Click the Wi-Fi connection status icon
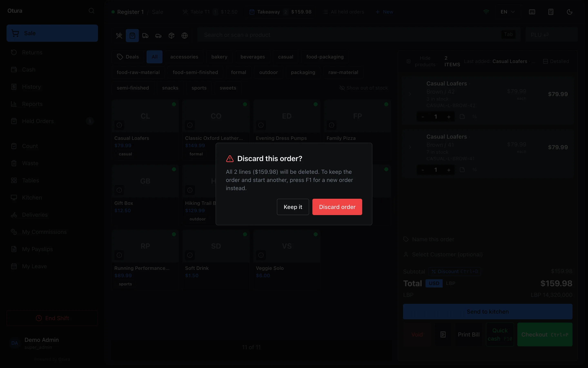 pyautogui.click(x=486, y=12)
